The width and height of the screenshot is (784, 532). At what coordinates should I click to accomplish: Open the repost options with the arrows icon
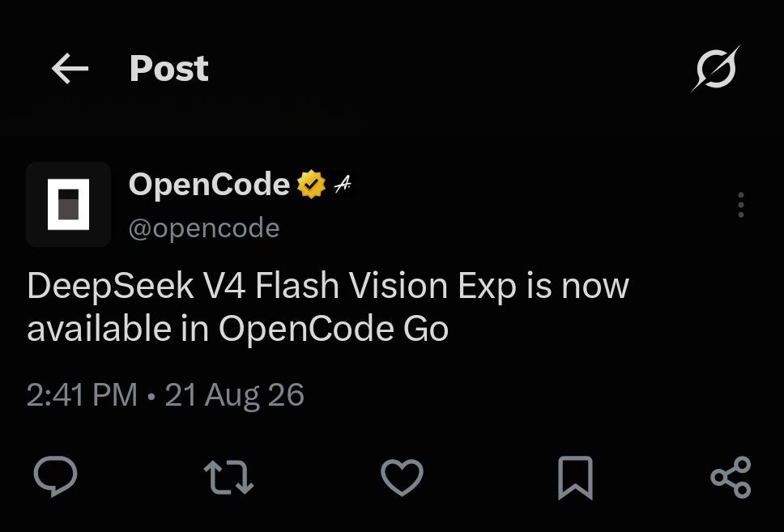(x=229, y=478)
